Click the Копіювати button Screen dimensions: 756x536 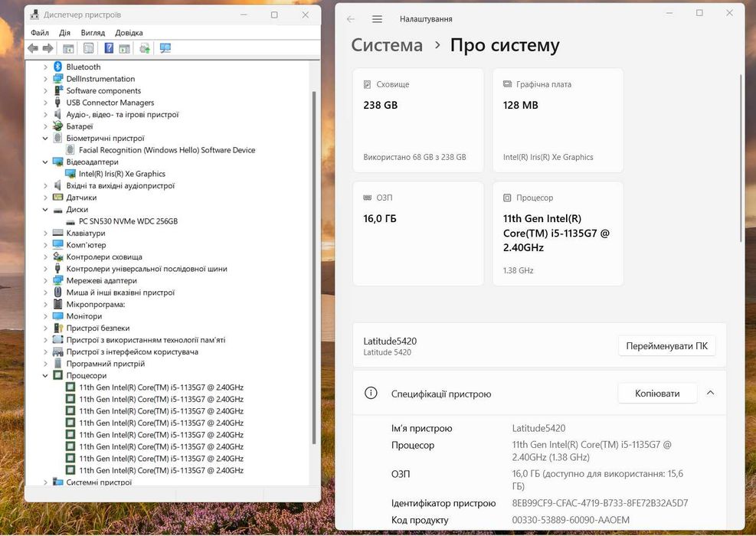click(657, 394)
